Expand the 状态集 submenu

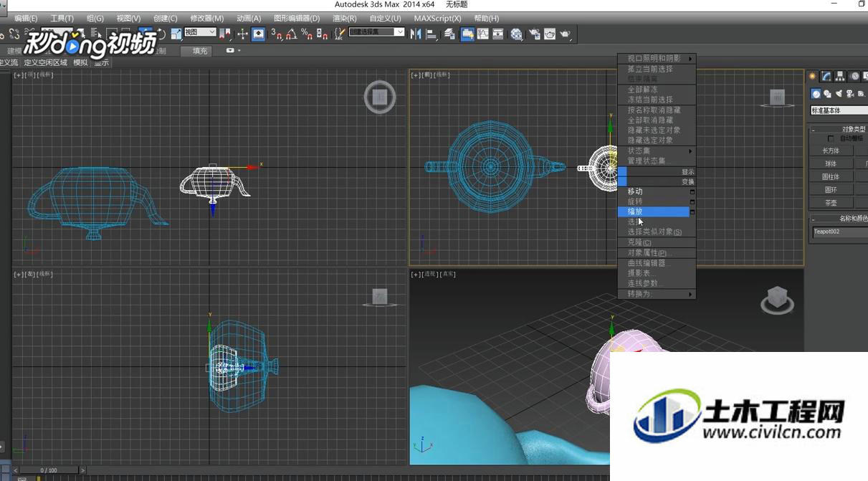point(657,151)
